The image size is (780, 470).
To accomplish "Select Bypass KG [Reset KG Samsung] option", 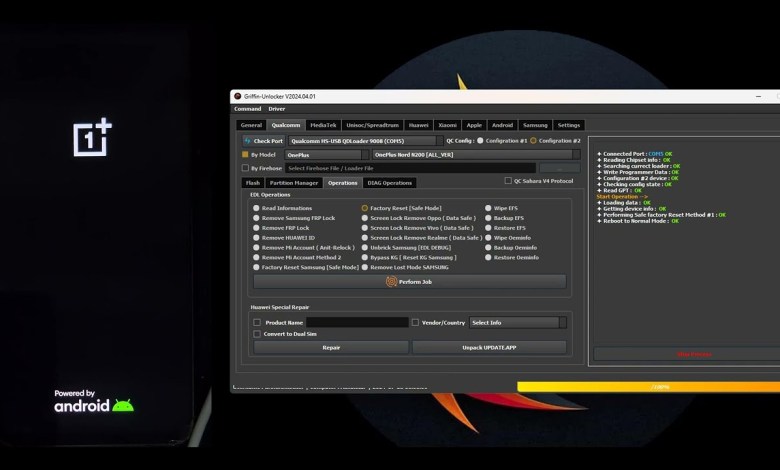I will click(365, 258).
